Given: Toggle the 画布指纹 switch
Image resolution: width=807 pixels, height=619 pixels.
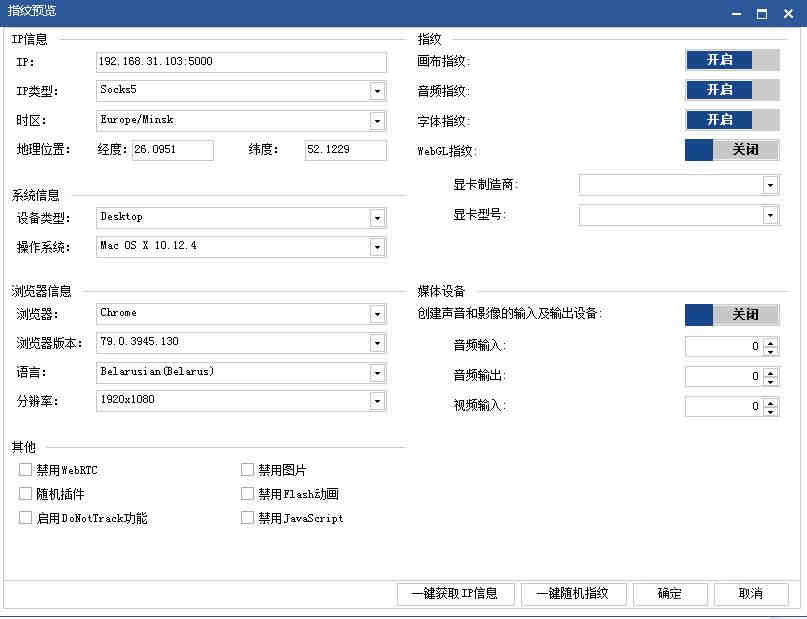Looking at the screenshot, I should (732, 60).
